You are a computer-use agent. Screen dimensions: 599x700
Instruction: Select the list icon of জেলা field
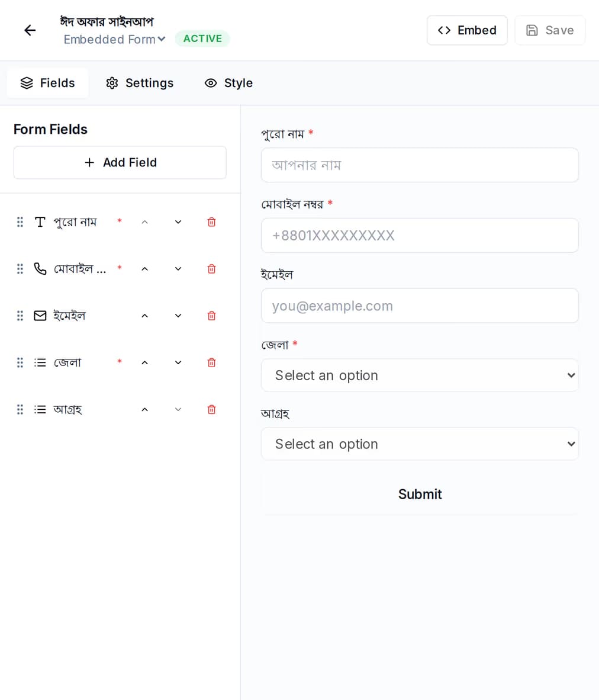(40, 362)
